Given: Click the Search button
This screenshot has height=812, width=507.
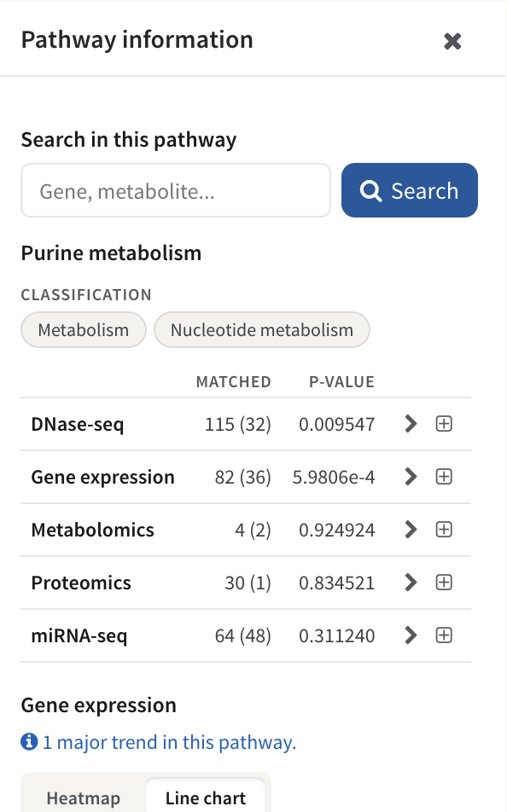Looking at the screenshot, I should pos(410,190).
